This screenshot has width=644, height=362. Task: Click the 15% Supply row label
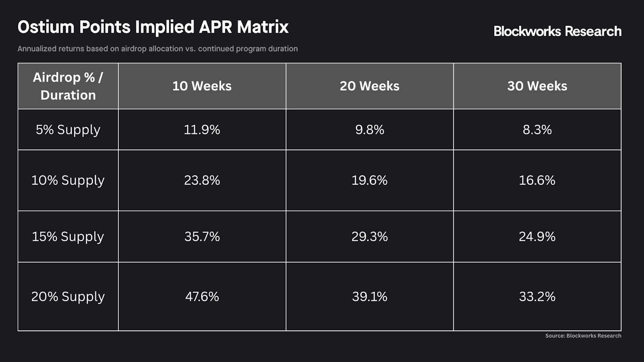click(68, 237)
